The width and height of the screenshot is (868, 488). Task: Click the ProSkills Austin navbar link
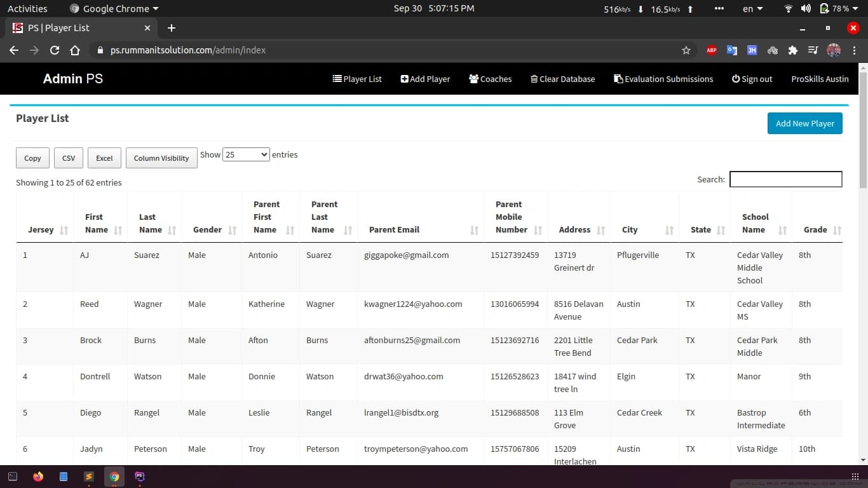tap(820, 79)
